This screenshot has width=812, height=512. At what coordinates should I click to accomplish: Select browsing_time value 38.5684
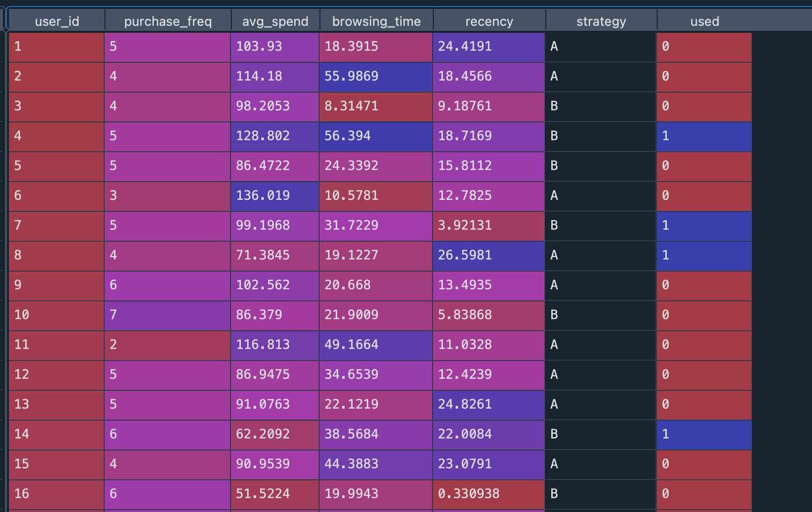click(x=376, y=435)
